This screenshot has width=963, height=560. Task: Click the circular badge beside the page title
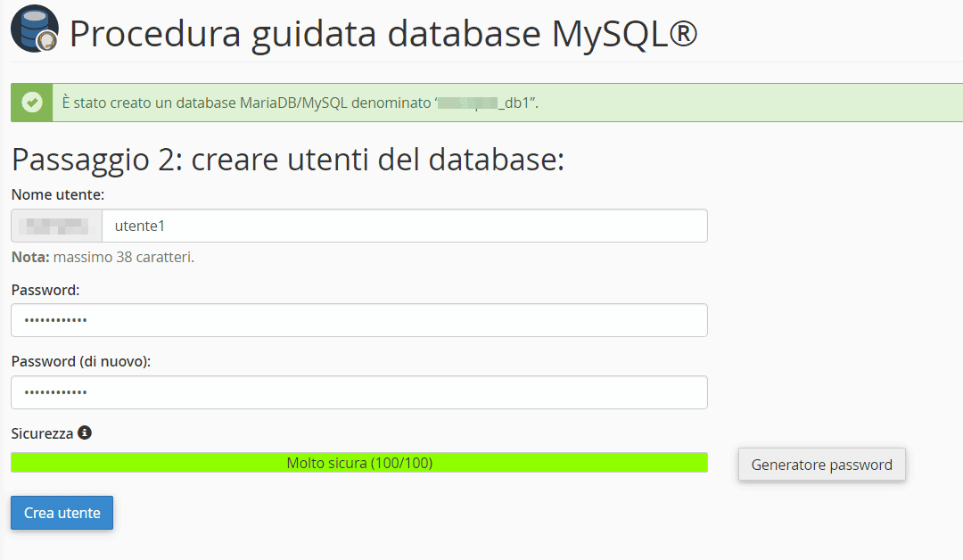click(34, 29)
